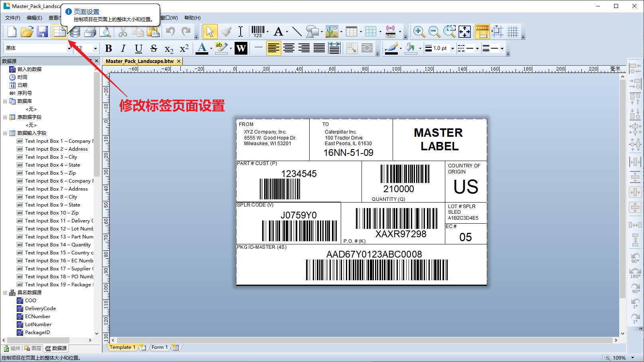Select the Barcode creation tool
The width and height of the screenshot is (644, 362).
(258, 31)
